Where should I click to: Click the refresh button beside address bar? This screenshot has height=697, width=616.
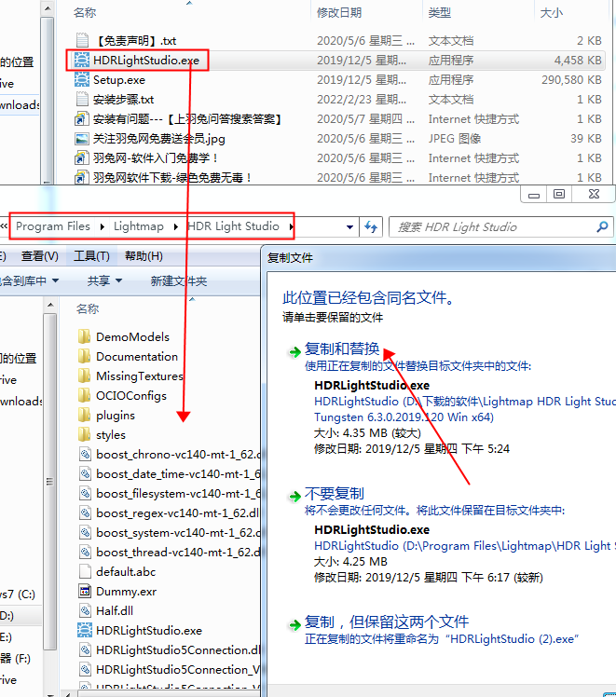[371, 227]
